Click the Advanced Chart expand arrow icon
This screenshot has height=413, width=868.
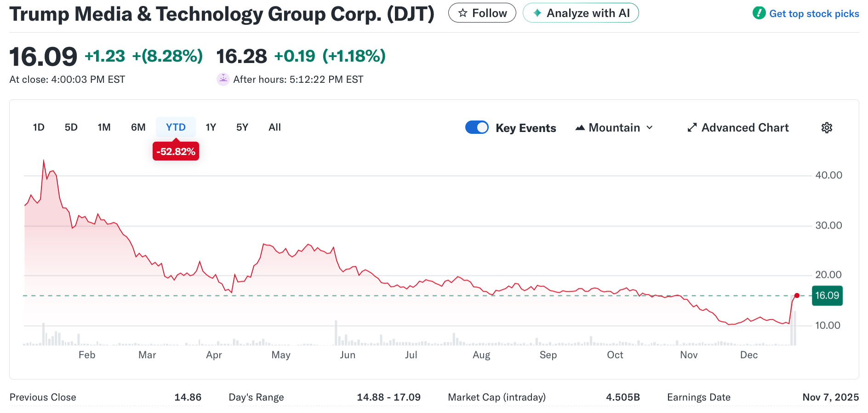pyautogui.click(x=692, y=127)
